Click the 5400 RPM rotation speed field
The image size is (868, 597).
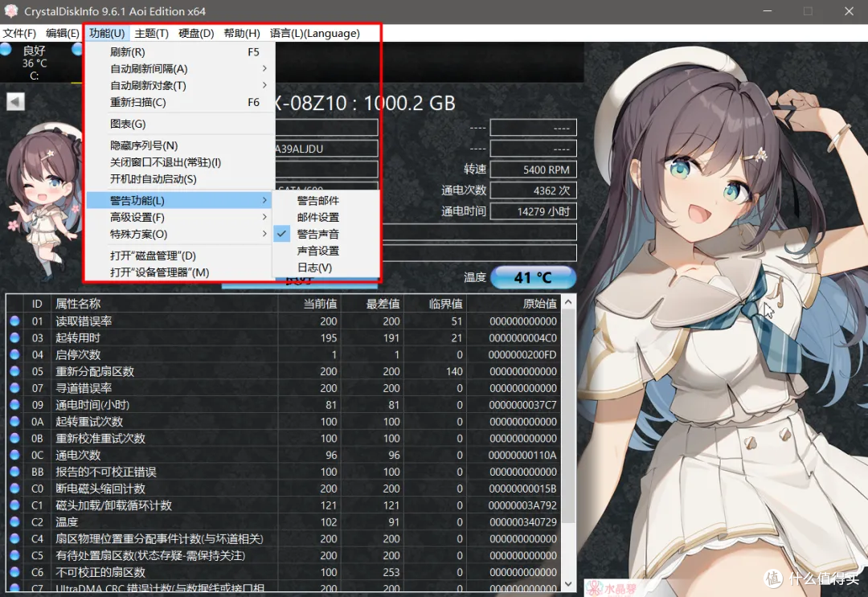[x=533, y=170]
